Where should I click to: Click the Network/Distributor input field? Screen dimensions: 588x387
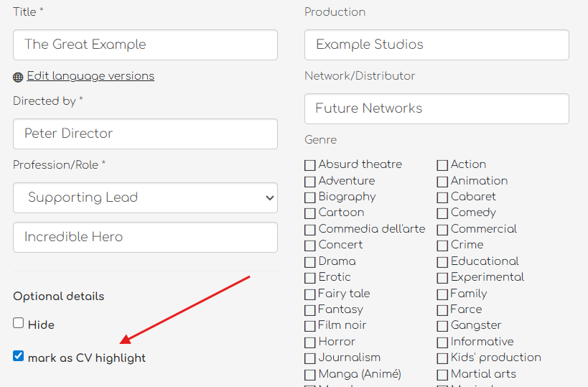pyautogui.click(x=437, y=108)
